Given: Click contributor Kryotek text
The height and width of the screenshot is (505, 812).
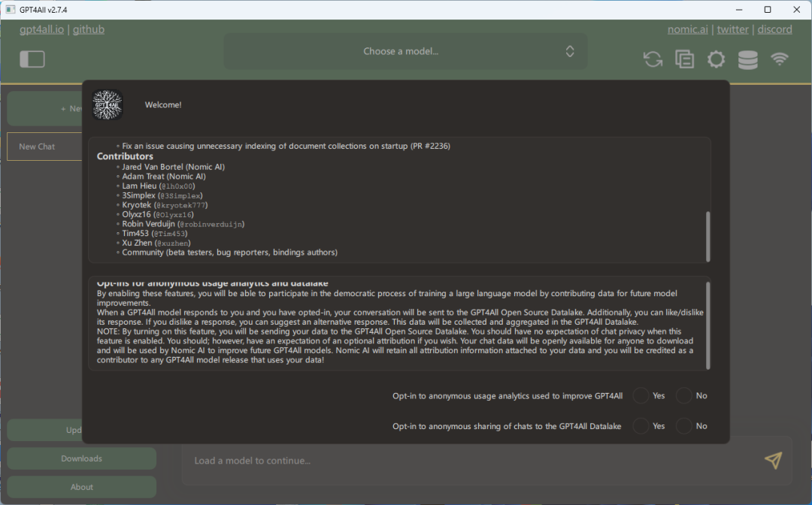Looking at the screenshot, I should click(165, 205).
